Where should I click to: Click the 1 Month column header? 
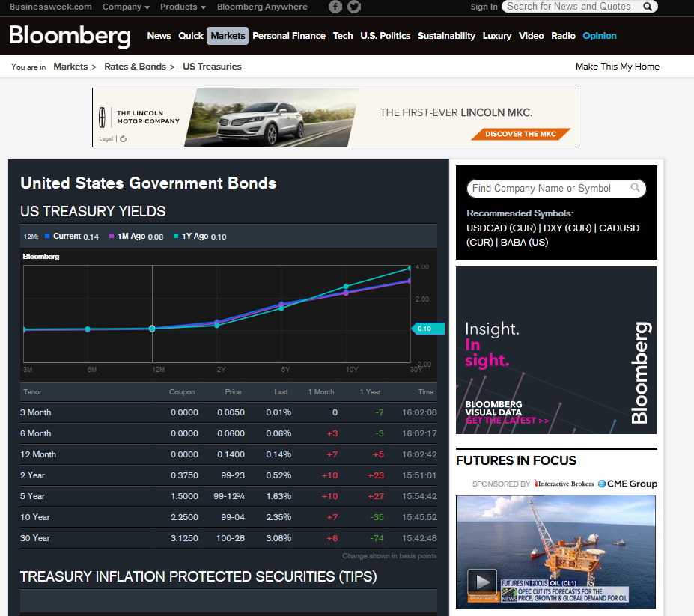321,392
